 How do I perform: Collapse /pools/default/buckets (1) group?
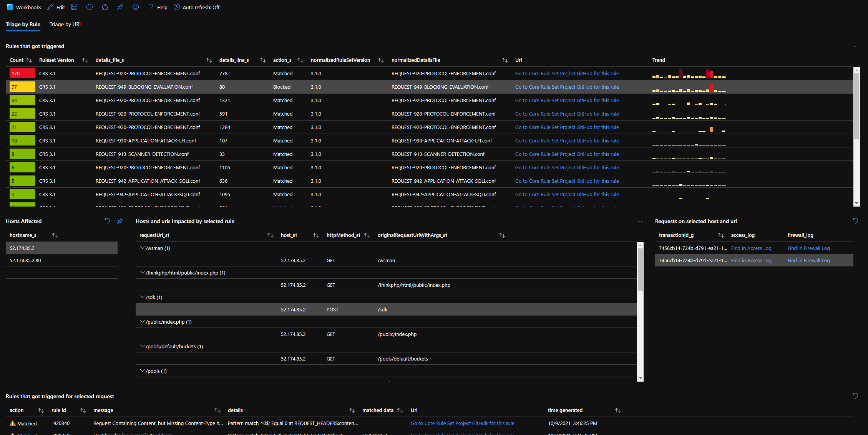143,346
